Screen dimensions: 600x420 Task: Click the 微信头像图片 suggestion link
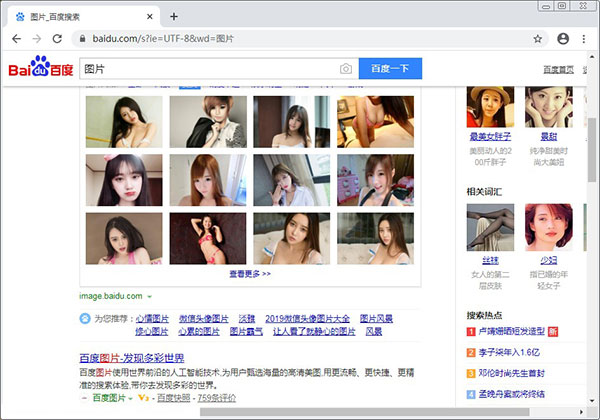pos(204,319)
